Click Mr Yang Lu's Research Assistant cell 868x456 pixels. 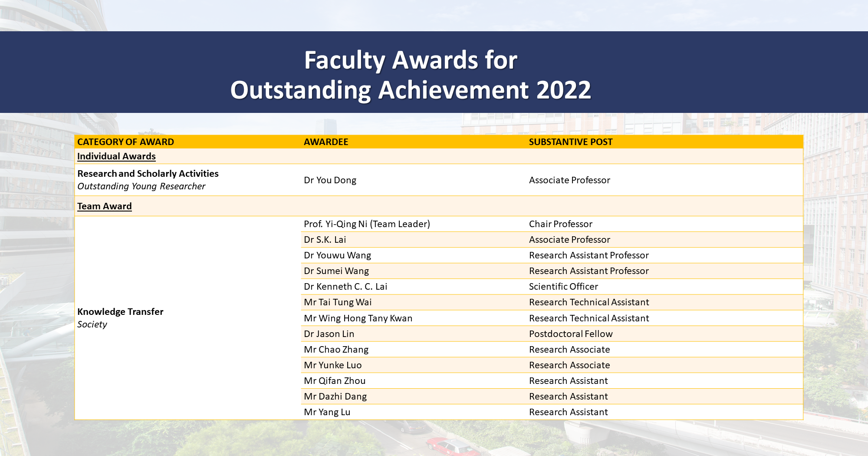tap(568, 412)
